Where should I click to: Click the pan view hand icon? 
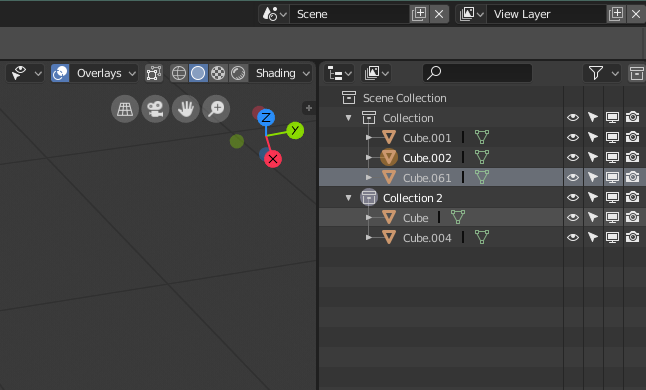[186, 109]
